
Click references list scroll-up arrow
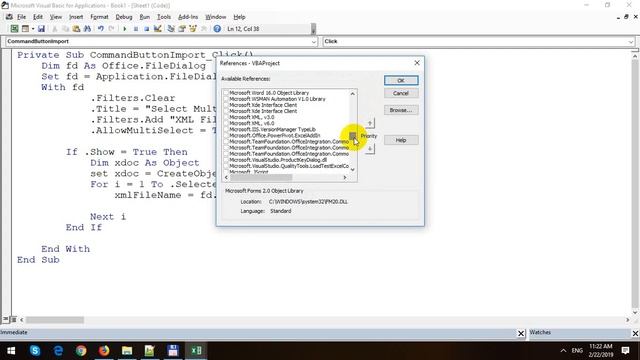click(353, 93)
